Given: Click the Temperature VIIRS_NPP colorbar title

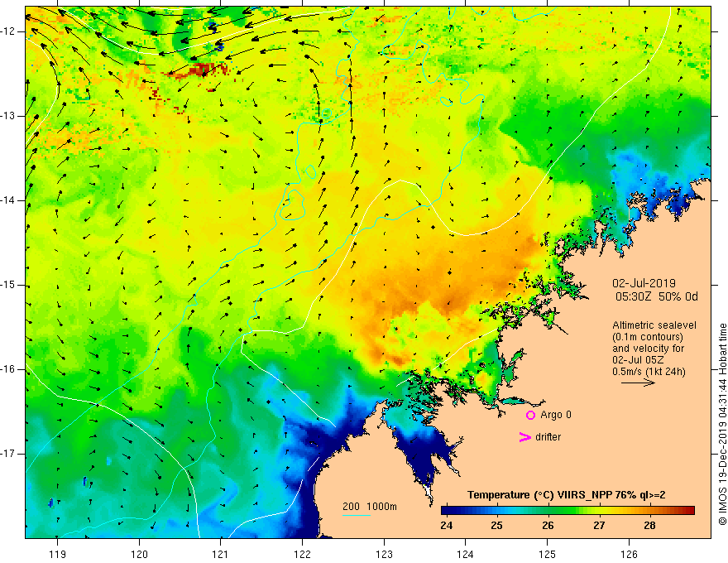Looking at the screenshot, I should tap(566, 495).
